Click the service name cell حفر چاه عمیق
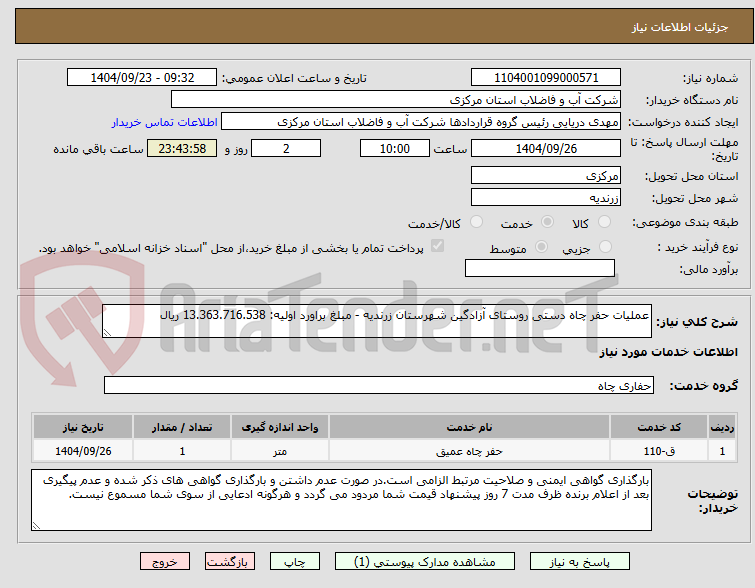The width and height of the screenshot is (755, 588). (469, 451)
